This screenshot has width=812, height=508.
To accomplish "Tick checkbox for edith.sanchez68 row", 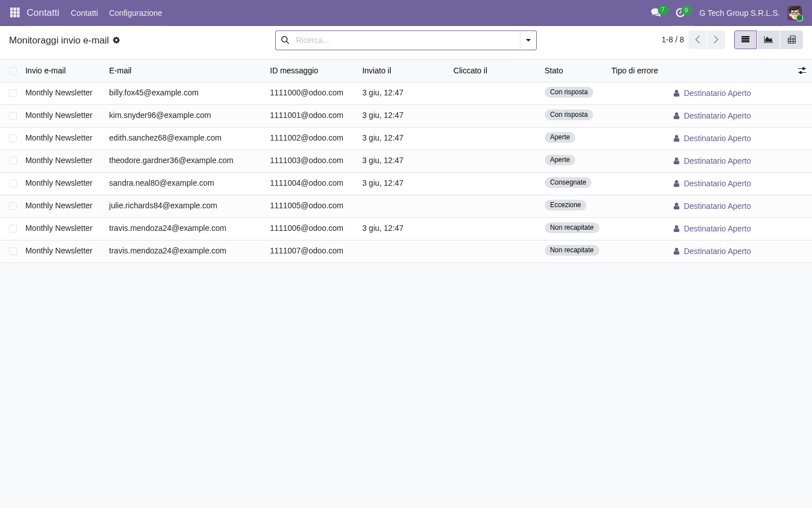I will tap(13, 138).
